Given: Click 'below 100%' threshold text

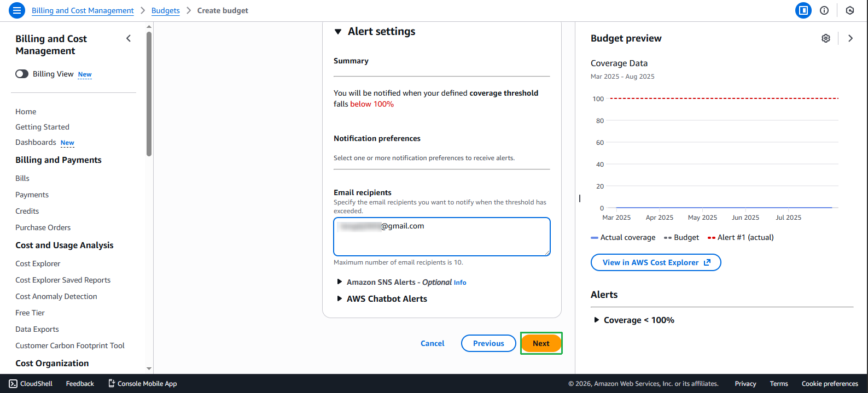Looking at the screenshot, I should tap(372, 104).
